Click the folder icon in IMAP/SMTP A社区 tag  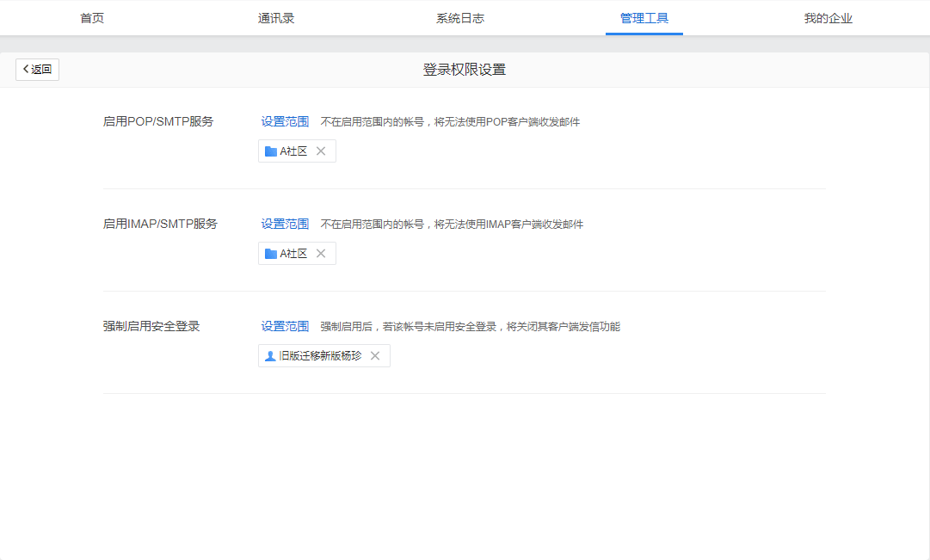tap(271, 254)
